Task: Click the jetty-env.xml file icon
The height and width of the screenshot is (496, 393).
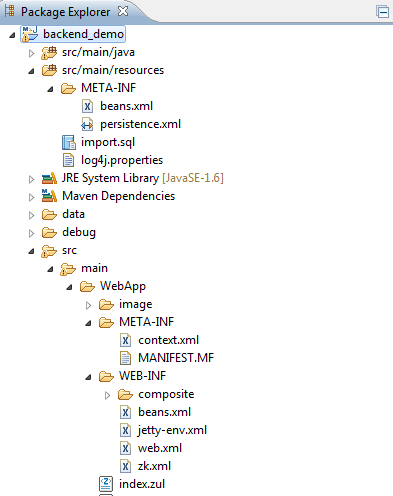Action: (x=125, y=430)
